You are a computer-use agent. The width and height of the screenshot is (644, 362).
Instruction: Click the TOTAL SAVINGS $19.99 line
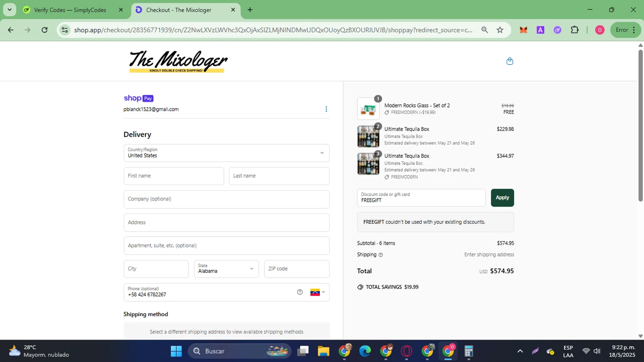point(388,287)
